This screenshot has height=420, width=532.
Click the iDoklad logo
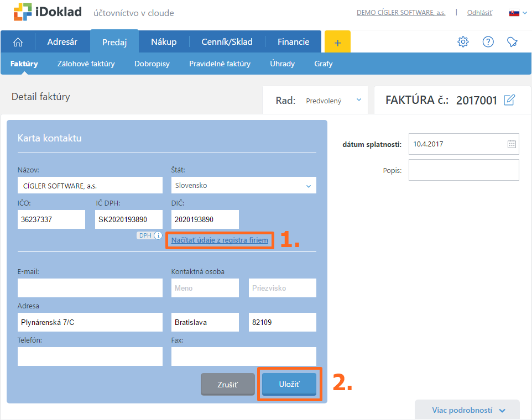tap(48, 12)
